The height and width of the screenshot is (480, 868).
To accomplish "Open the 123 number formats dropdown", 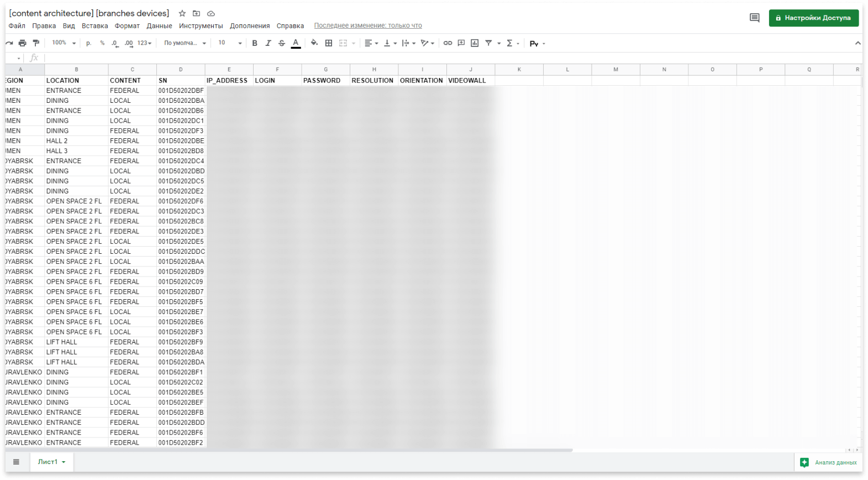I will click(144, 43).
